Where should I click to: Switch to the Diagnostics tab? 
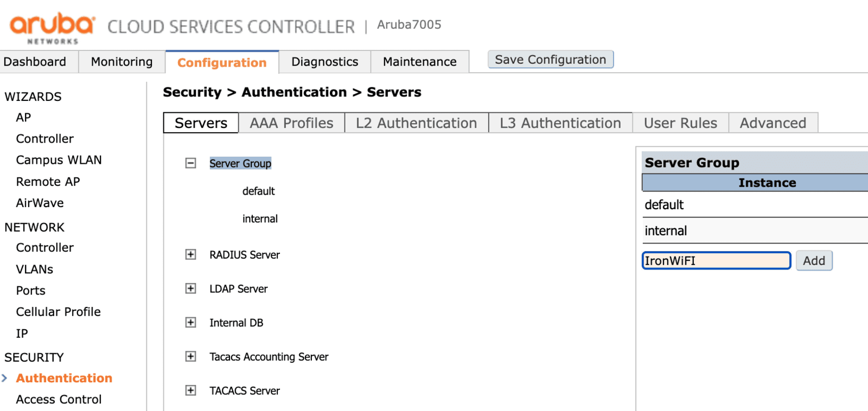tap(324, 62)
